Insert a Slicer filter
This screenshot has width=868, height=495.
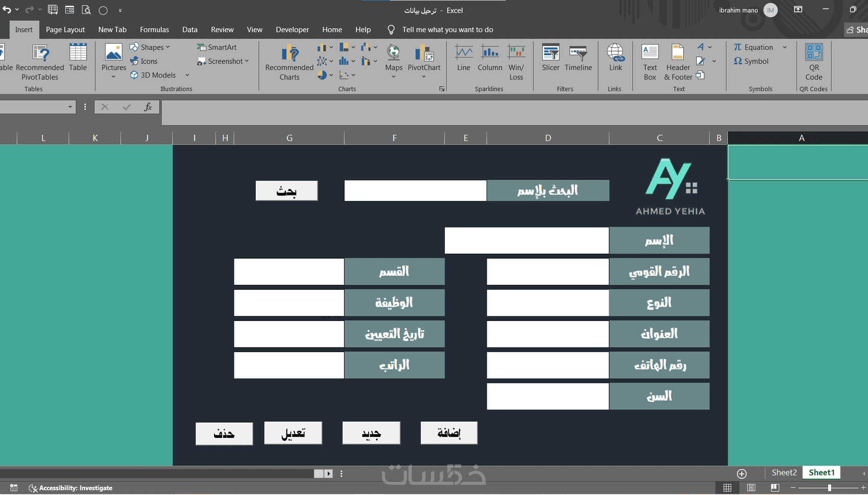coord(551,58)
